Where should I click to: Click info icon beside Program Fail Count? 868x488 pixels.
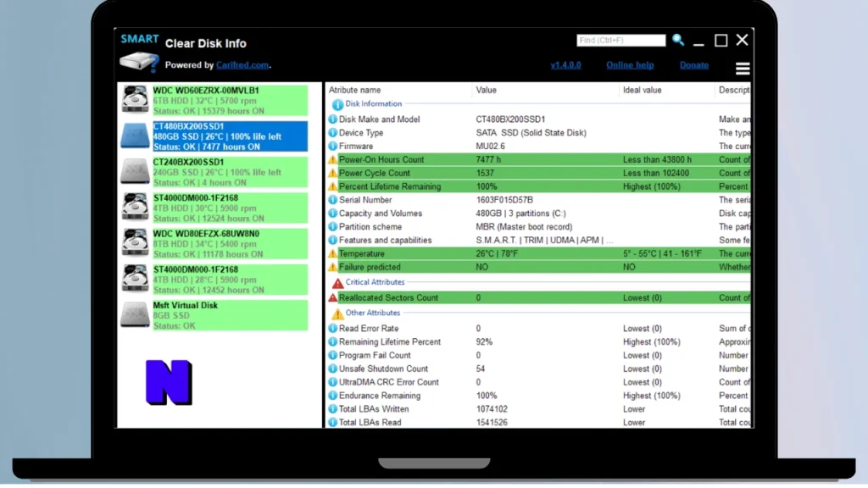[332, 355]
